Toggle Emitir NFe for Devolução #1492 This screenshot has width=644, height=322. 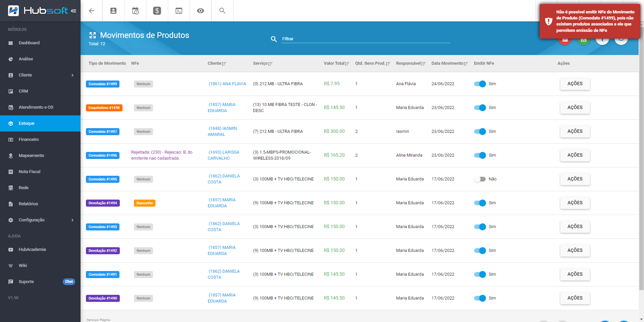point(480,251)
